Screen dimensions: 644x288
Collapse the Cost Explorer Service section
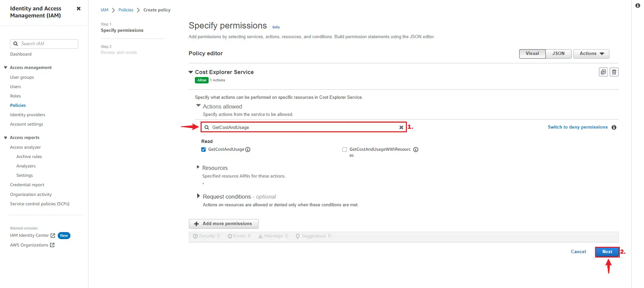(191, 72)
